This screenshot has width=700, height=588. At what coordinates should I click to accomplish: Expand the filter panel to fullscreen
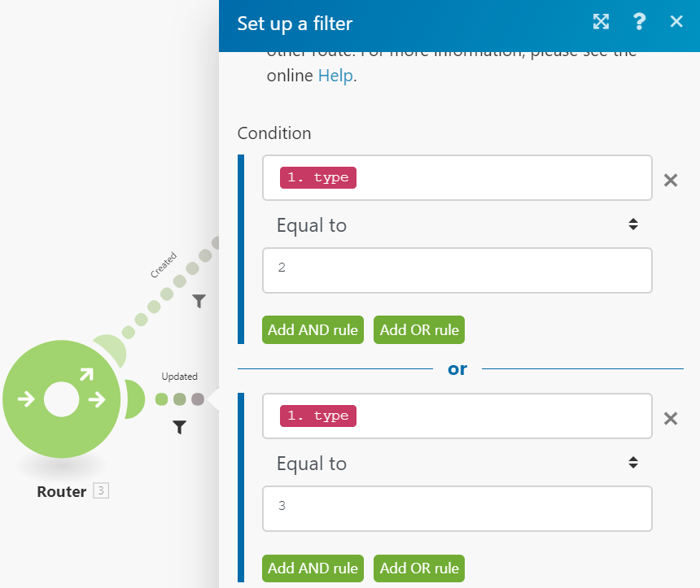click(x=601, y=21)
